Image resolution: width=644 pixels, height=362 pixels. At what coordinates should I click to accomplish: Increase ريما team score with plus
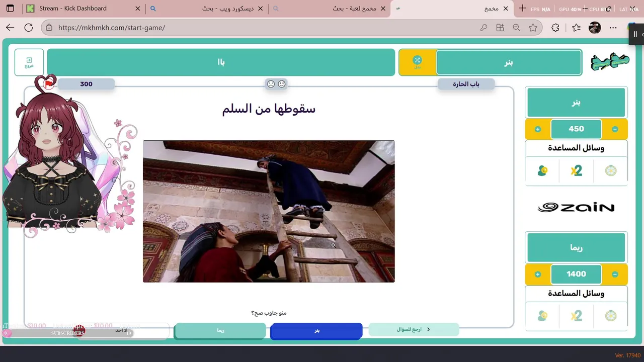click(x=538, y=275)
